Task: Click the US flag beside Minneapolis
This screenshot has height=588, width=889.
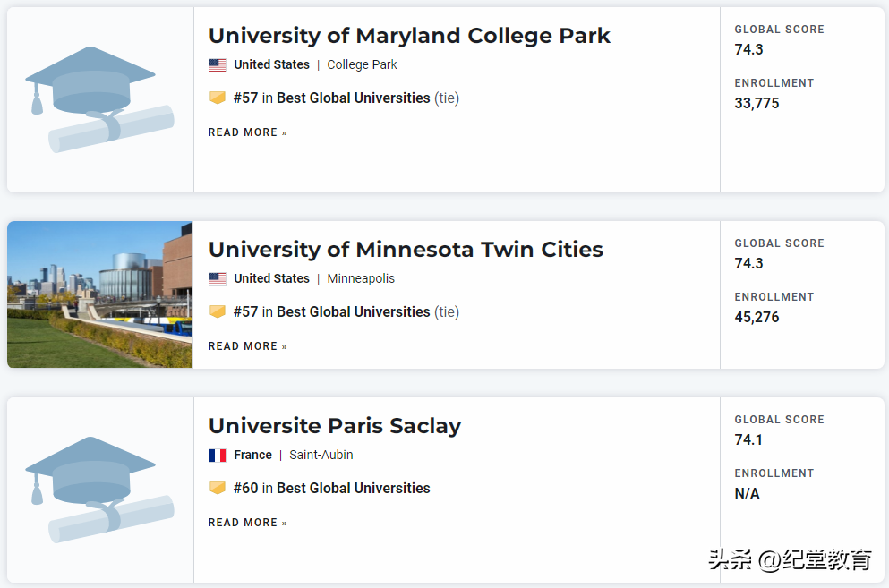Action: click(218, 279)
